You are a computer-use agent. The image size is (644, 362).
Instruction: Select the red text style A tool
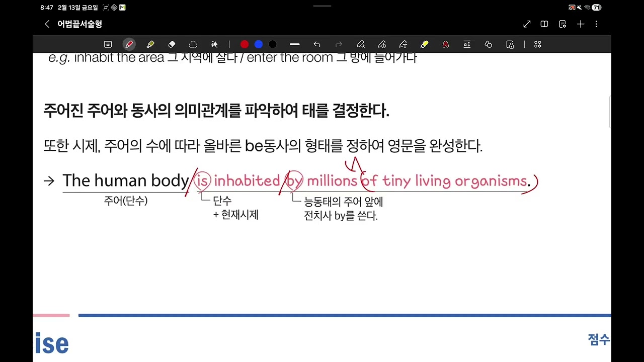click(446, 44)
